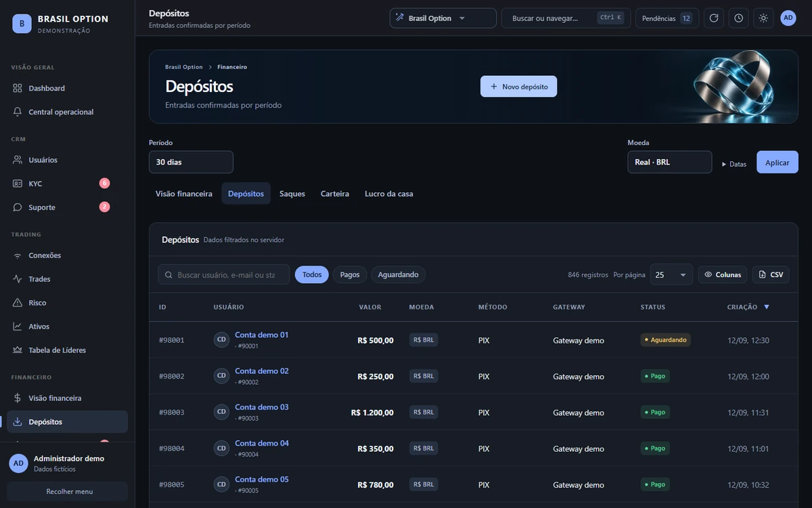The height and width of the screenshot is (508, 812).
Task: Toggle the light/dark theme sun icon
Action: coord(763,18)
